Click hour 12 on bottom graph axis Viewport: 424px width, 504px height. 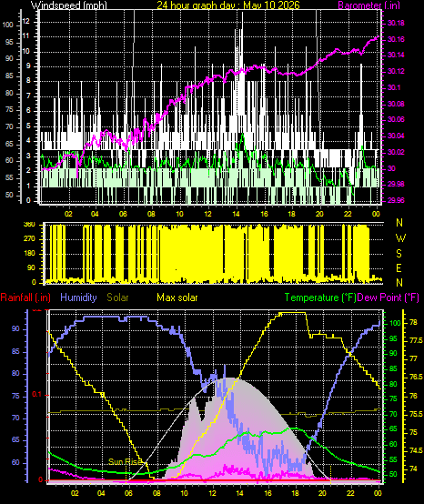(213, 492)
